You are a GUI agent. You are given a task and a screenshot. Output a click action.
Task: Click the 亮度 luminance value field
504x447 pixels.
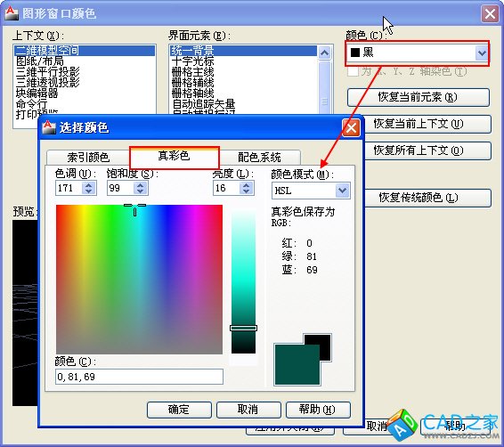(226, 188)
